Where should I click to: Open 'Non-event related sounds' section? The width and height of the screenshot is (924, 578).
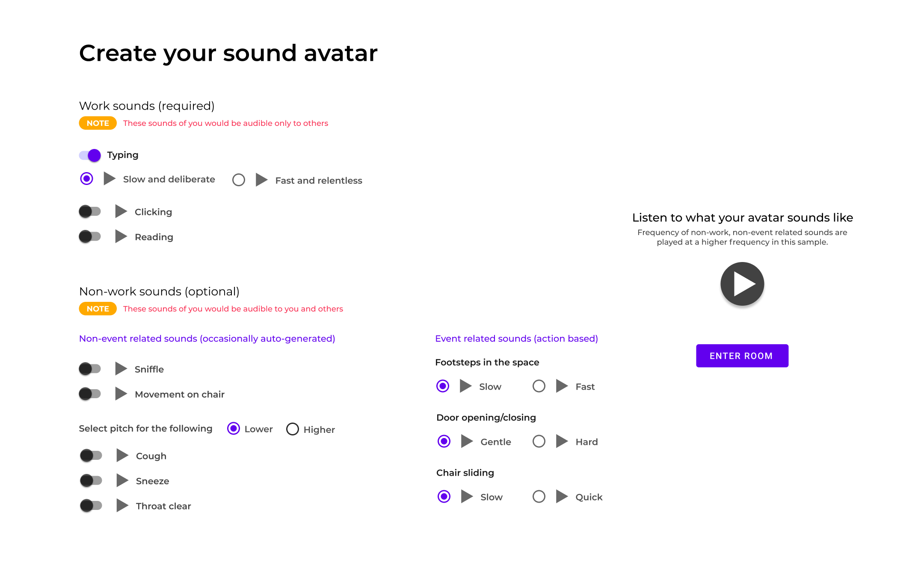207,338
